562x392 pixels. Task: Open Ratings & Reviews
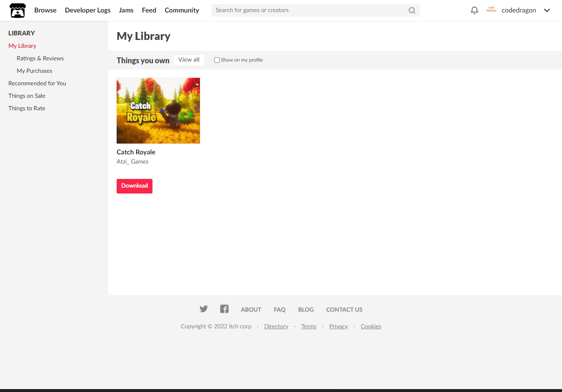click(x=40, y=58)
